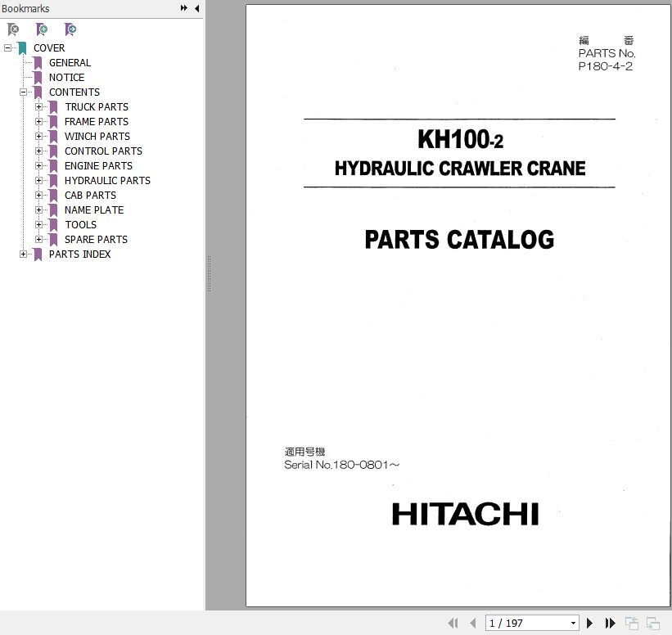Open the HYDRAULIC PARTS bookmark
The width and height of the screenshot is (672, 635).
click(107, 181)
